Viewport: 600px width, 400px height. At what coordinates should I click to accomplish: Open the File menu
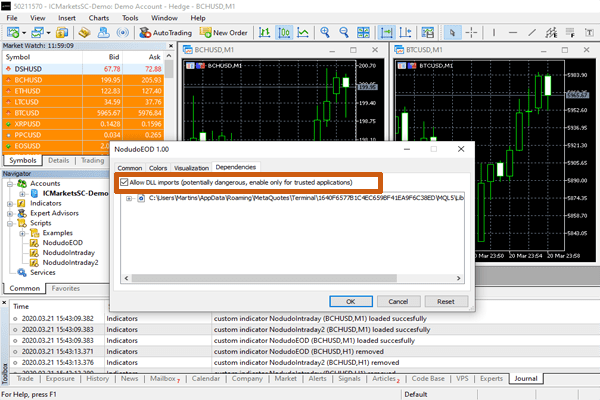(x=12, y=18)
